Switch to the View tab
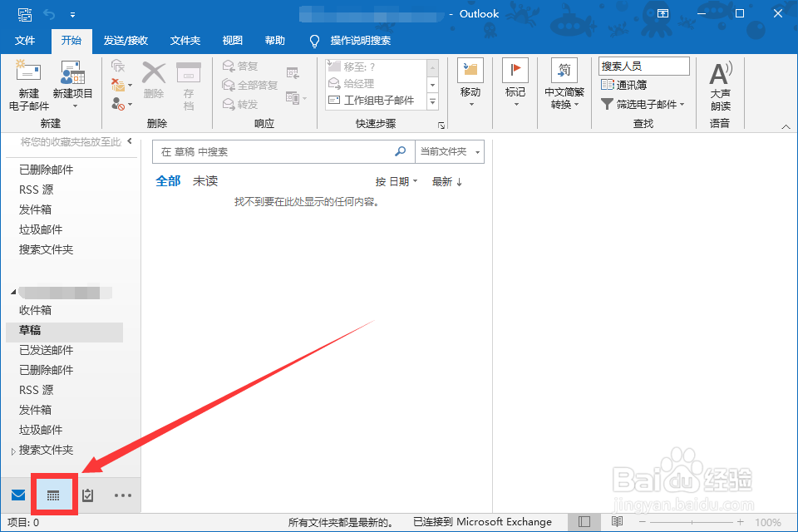Image resolution: width=798 pixels, height=532 pixels. coord(233,41)
